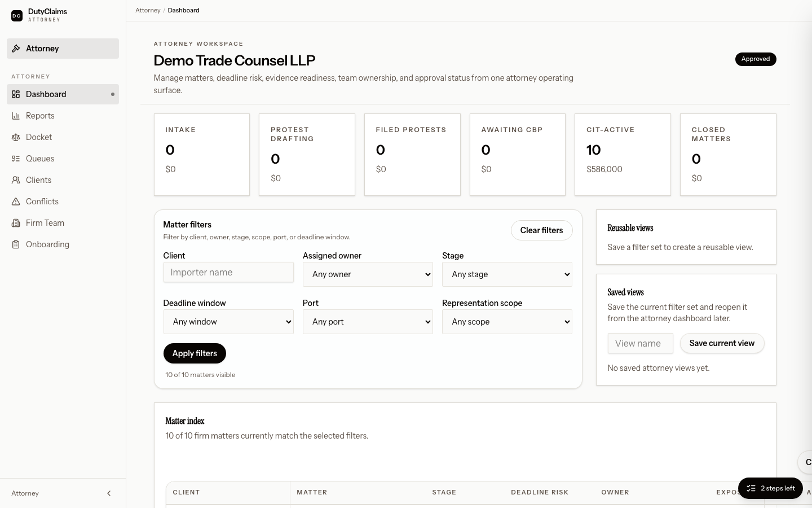812x508 pixels.
Task: Click the Deadline Risk column header
Action: [x=540, y=492]
